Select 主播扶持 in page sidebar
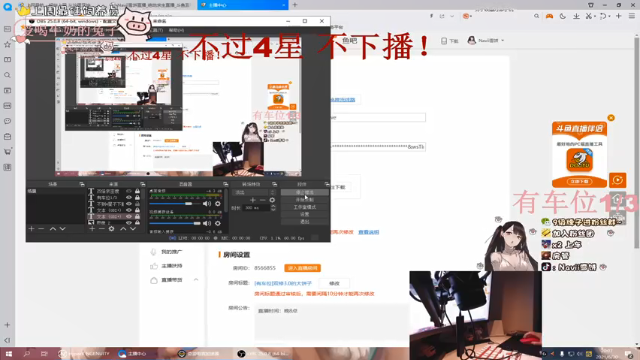The width and height of the screenshot is (640, 360). point(172,266)
